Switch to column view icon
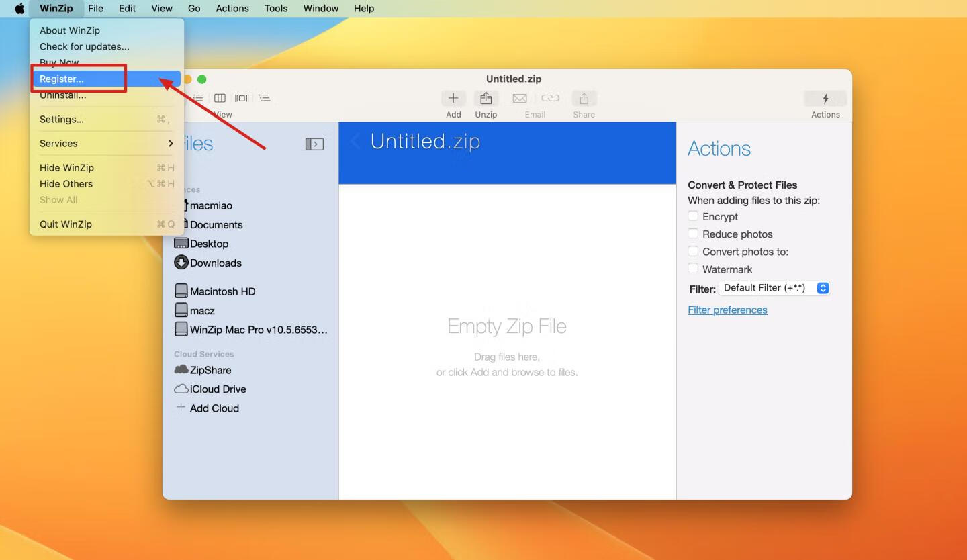 [x=220, y=98]
